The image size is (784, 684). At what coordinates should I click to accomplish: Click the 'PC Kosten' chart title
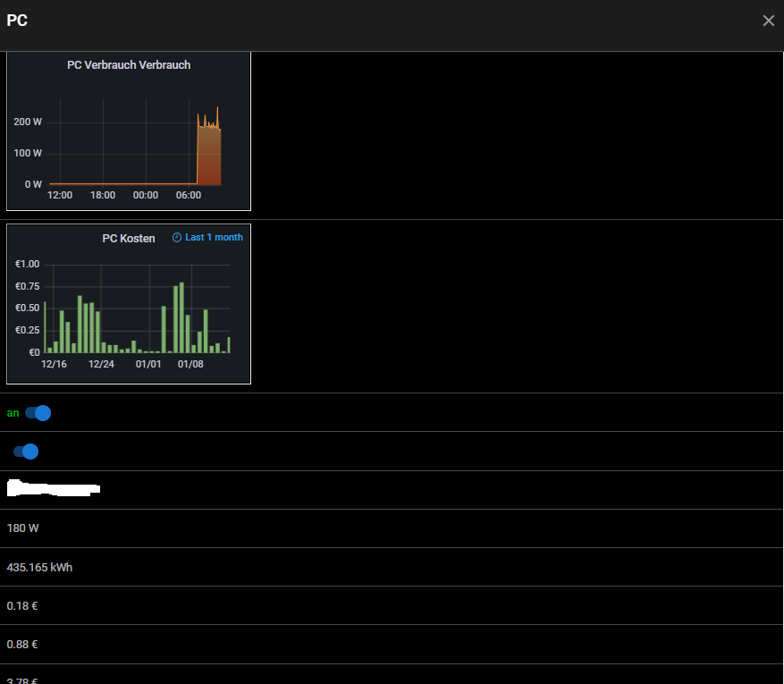129,239
